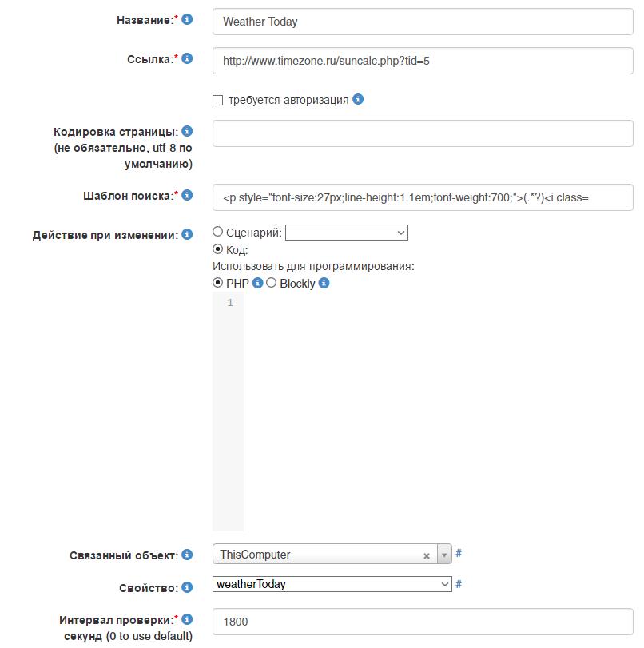The image size is (644, 648).
Task: Open the Сценарий dropdown list
Action: coord(346,233)
